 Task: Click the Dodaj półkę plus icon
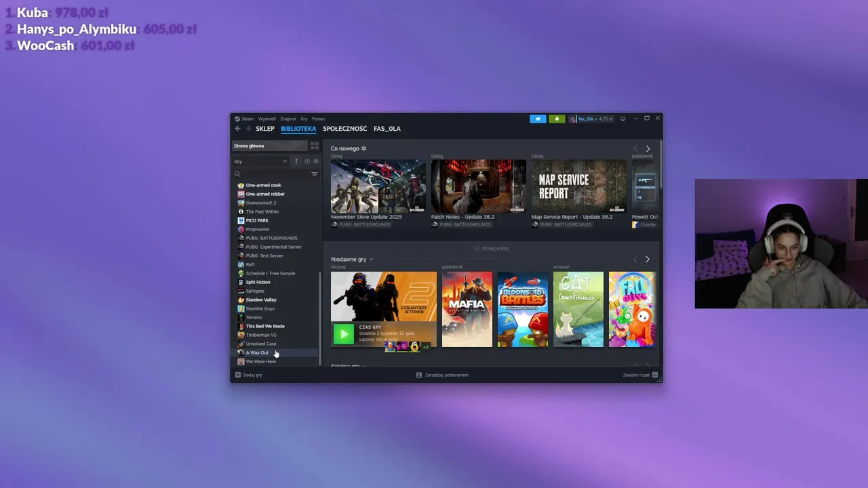tap(477, 249)
